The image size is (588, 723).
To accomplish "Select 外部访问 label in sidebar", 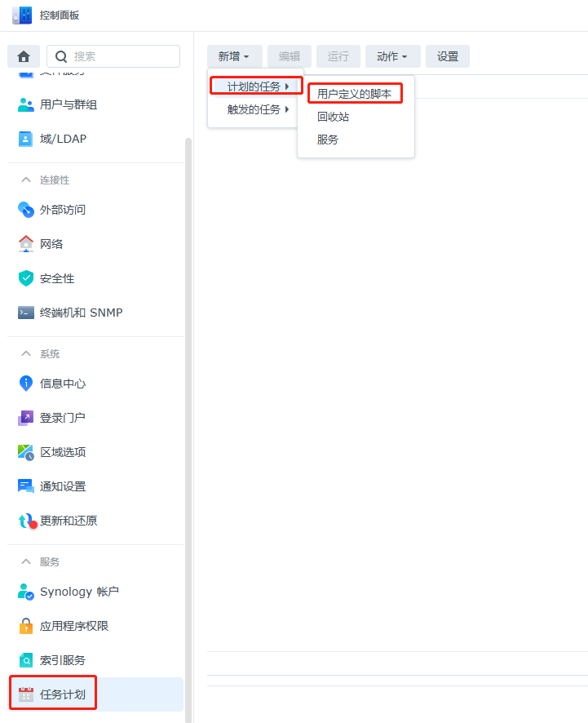I will (63, 210).
